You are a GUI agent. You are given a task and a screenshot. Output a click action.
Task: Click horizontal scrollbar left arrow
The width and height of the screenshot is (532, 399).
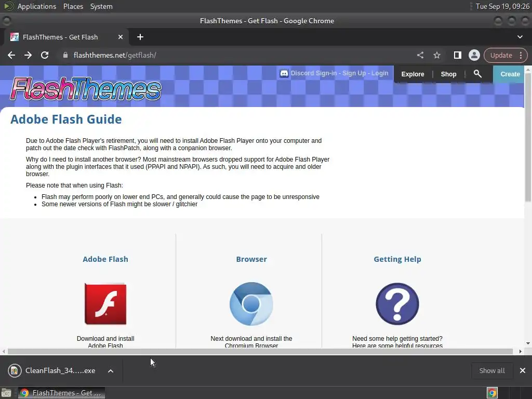point(4,352)
